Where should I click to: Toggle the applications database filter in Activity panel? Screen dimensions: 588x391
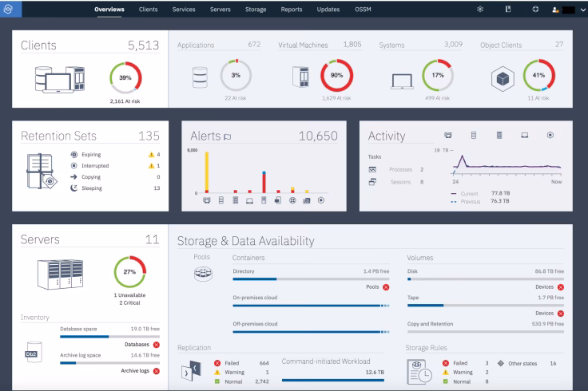473,136
